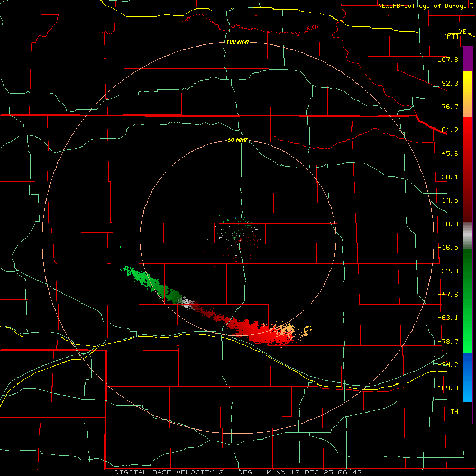This screenshot has width=476, height=476.
Task: Click the 100 NMI range ring label
Action: tap(237, 42)
